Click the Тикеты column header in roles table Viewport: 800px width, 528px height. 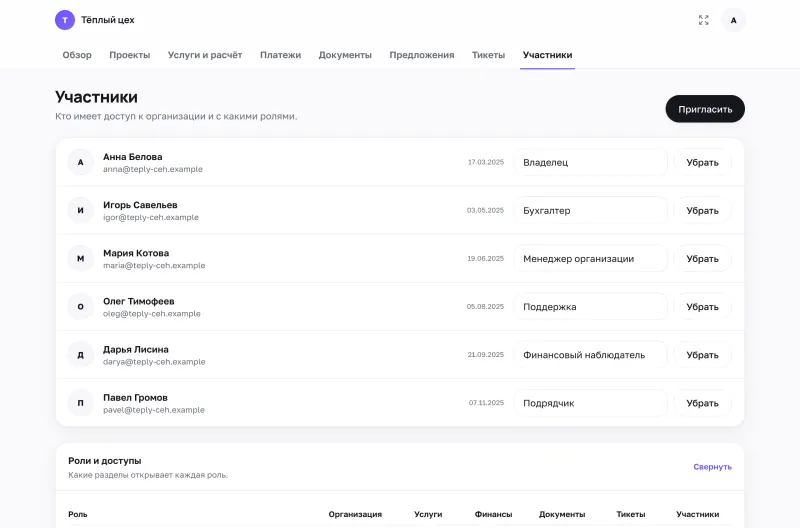[x=631, y=514]
